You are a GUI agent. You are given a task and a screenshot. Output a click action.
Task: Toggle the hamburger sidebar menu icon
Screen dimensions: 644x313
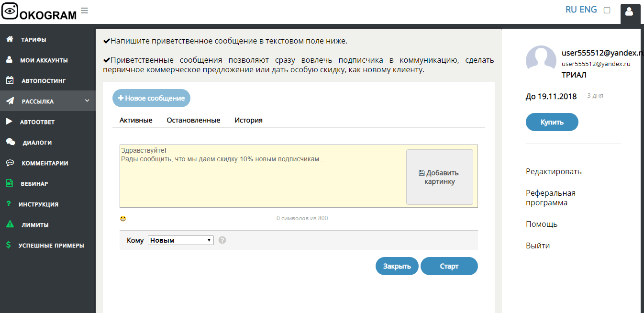point(84,11)
